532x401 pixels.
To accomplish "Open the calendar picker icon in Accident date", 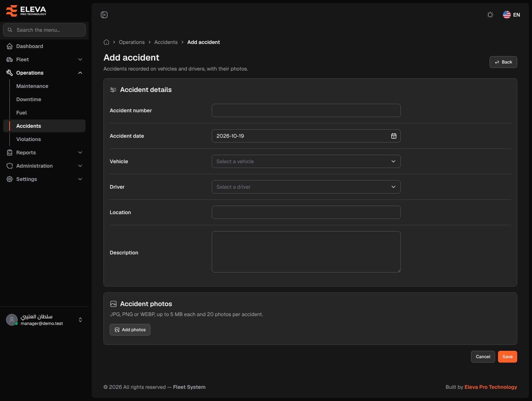I will click(394, 136).
